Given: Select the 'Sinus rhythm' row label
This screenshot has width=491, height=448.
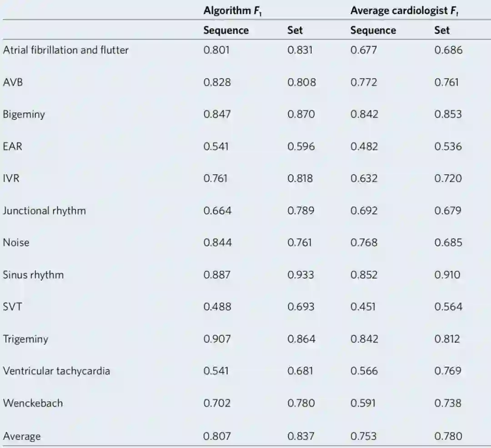Looking at the screenshot, I should [33, 275].
